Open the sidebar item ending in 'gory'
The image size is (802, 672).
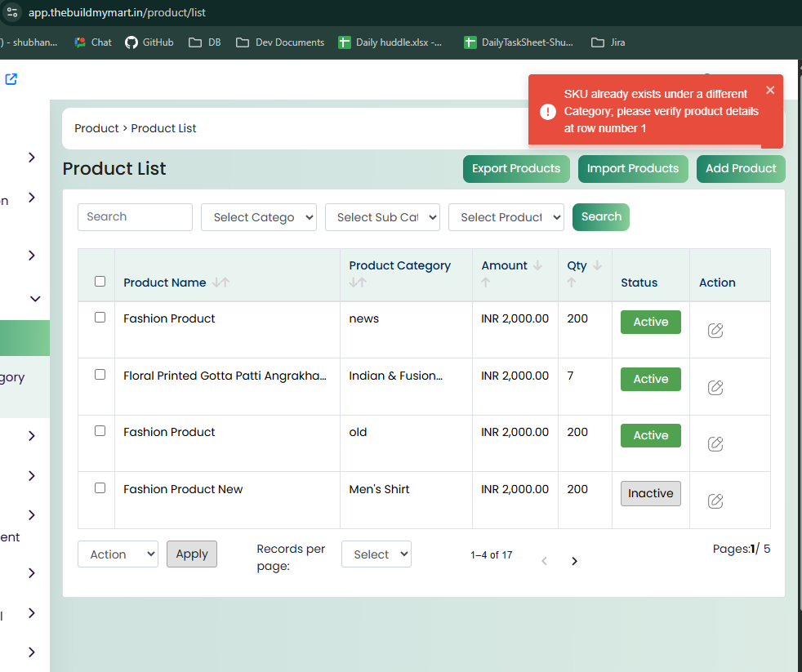coord(12,378)
